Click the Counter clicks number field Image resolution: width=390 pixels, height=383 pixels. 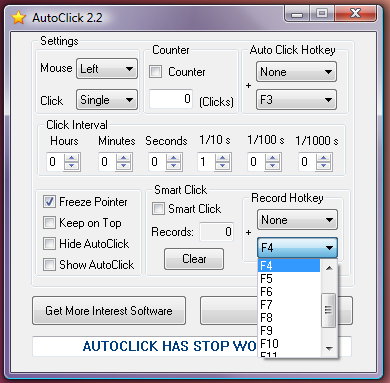171,99
